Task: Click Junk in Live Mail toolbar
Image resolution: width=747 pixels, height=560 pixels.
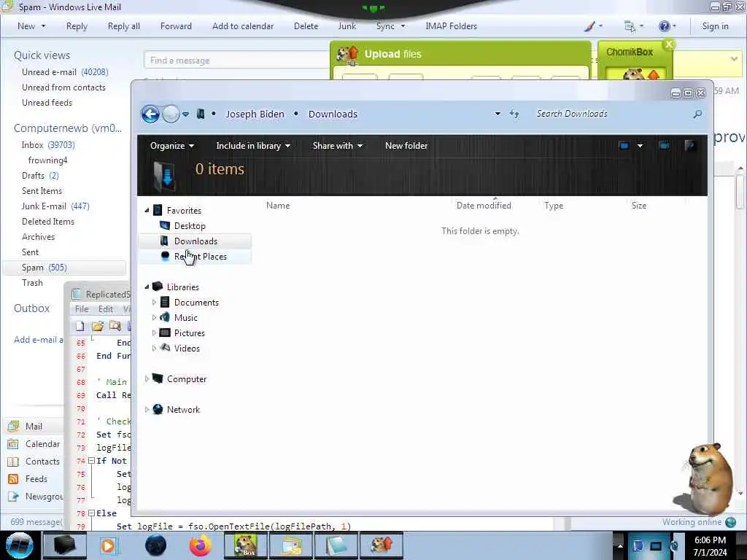Action: tap(347, 26)
